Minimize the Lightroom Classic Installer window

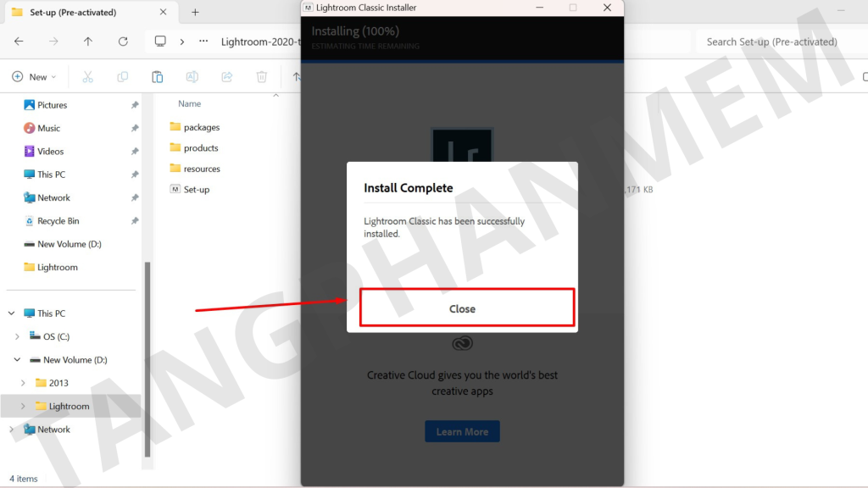pos(540,8)
